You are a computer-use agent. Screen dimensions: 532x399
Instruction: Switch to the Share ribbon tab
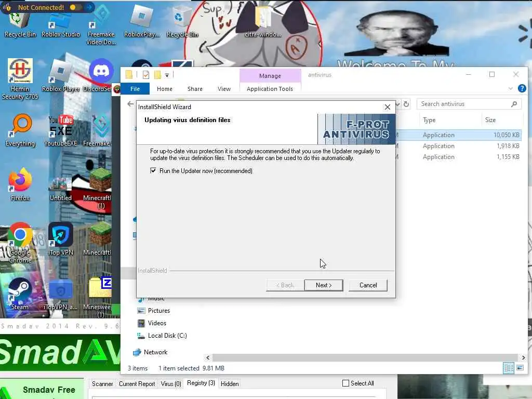coord(195,88)
